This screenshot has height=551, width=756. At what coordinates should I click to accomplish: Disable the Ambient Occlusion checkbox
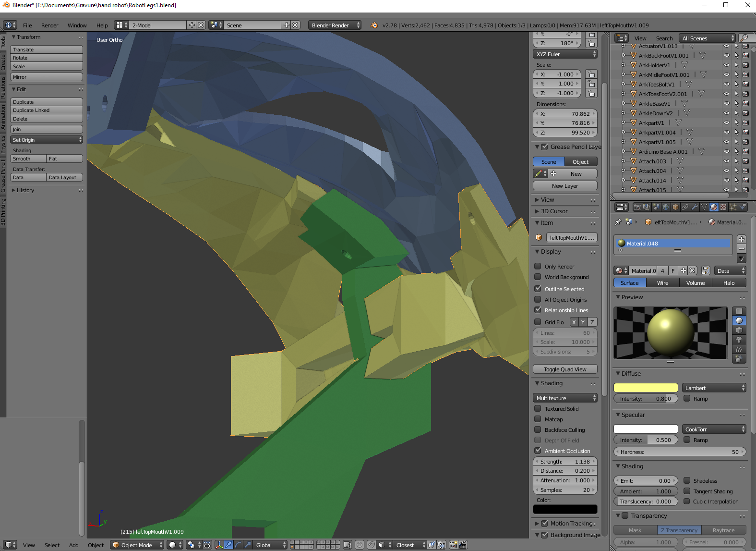tap(538, 451)
